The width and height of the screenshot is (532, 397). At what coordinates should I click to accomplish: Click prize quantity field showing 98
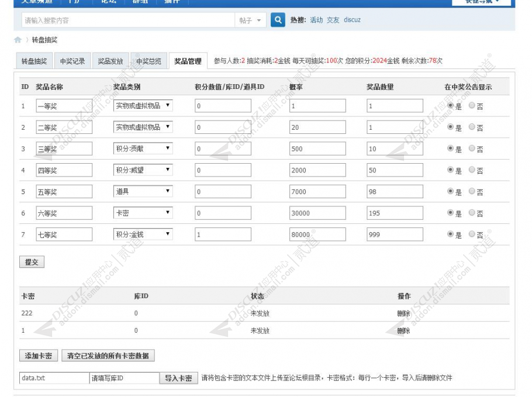(395, 192)
